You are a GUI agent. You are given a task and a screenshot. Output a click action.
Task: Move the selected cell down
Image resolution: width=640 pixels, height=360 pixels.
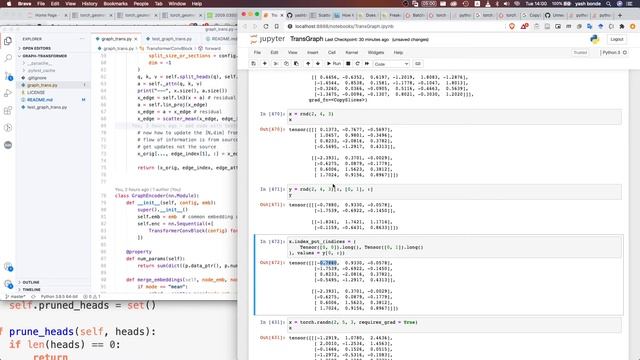318,64
